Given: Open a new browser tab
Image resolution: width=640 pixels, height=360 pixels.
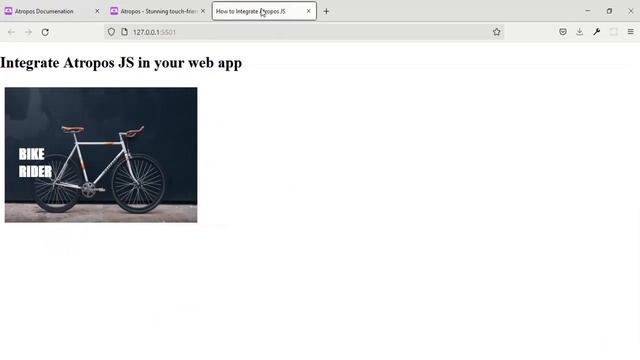Looking at the screenshot, I should [x=326, y=11].
